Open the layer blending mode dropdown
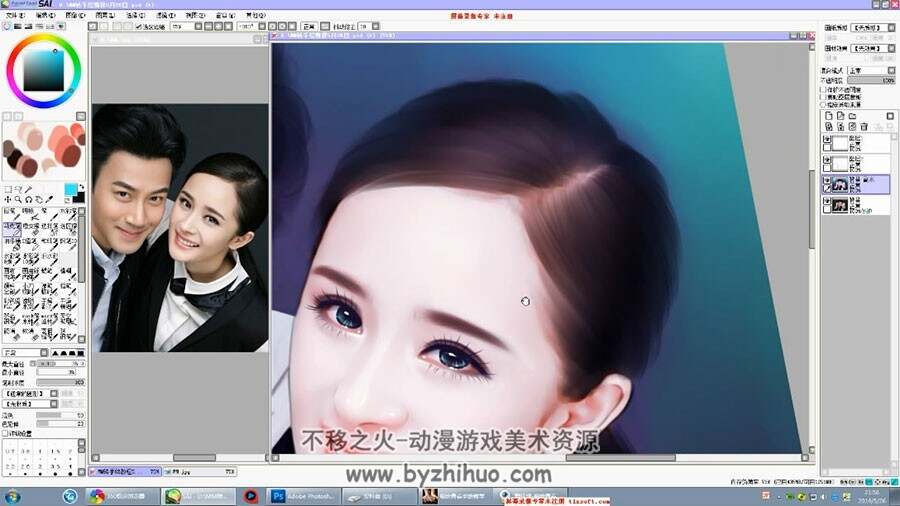Viewport: 900px width, 506px height. (x=891, y=71)
